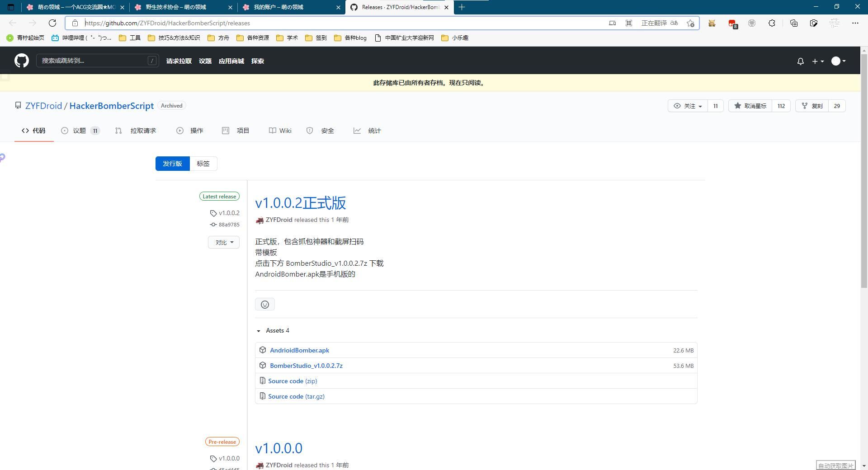The height and width of the screenshot is (470, 868).
Task: Switch to the 标签 tab
Action: 203,163
